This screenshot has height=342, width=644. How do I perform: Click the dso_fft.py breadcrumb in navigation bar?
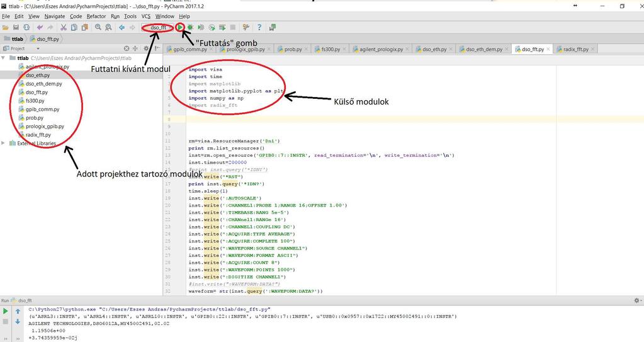45,39
